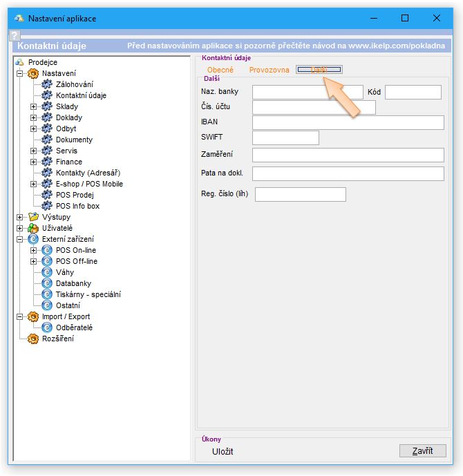This screenshot has width=463, height=476.
Task: Click the Výstupy folder icon
Action: 33,217
